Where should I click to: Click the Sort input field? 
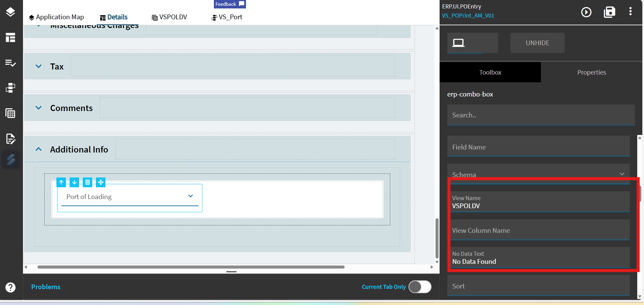point(539,285)
